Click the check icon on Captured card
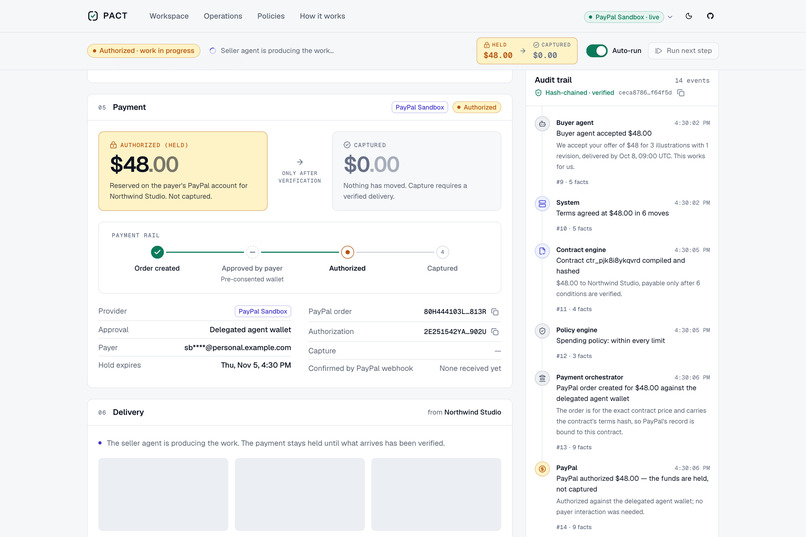This screenshot has width=806, height=537. point(347,145)
